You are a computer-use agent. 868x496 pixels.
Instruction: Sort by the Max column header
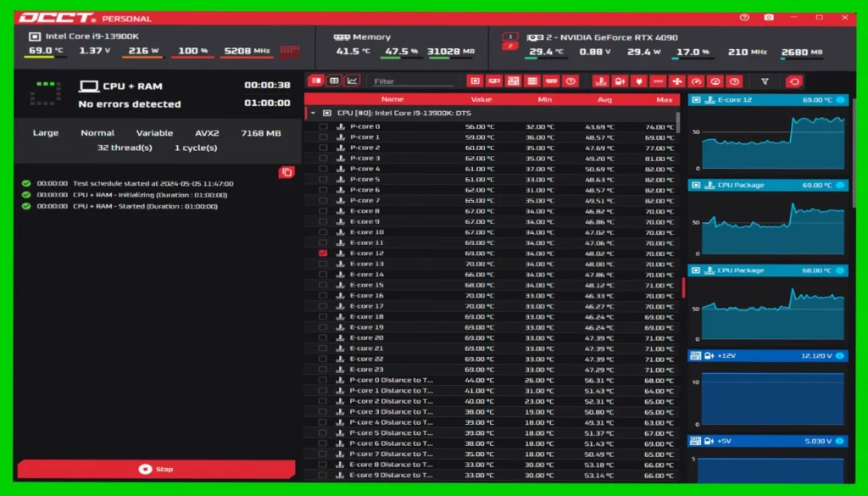click(665, 100)
